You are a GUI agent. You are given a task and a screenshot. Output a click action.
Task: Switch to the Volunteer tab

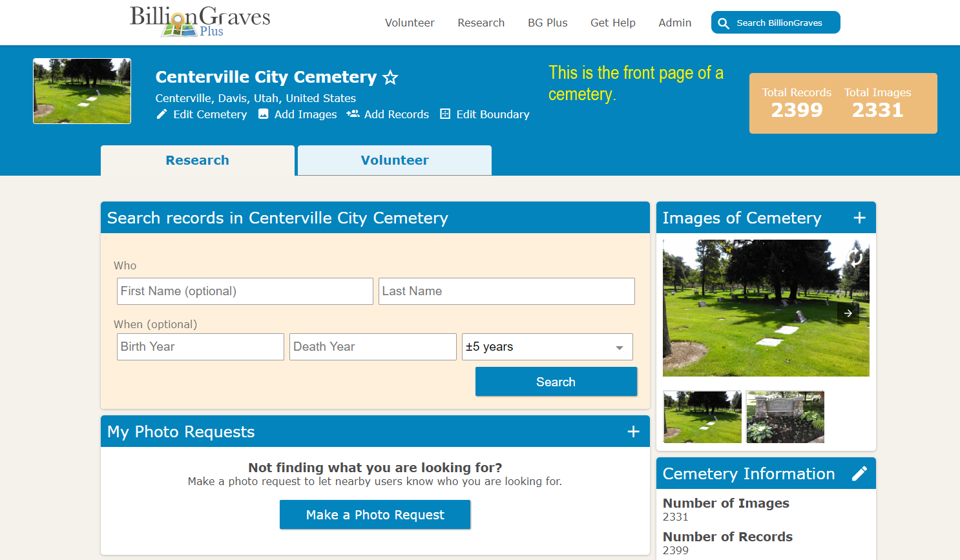pos(395,160)
